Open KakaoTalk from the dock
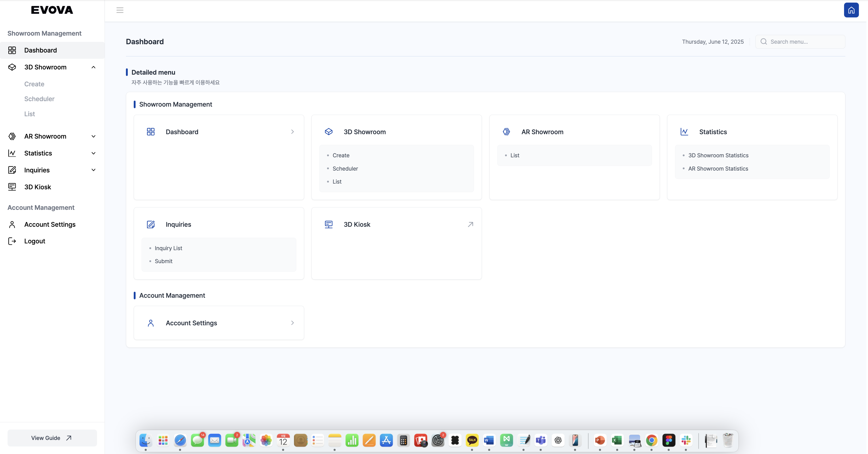868x454 pixels. pyautogui.click(x=472, y=440)
